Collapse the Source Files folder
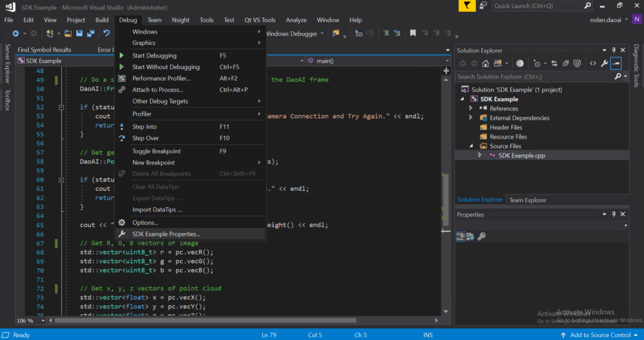This screenshot has width=644, height=340. coord(471,146)
